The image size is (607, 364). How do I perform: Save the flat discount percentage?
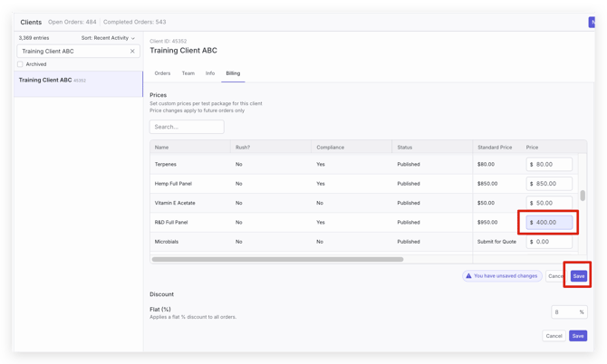[x=577, y=336]
